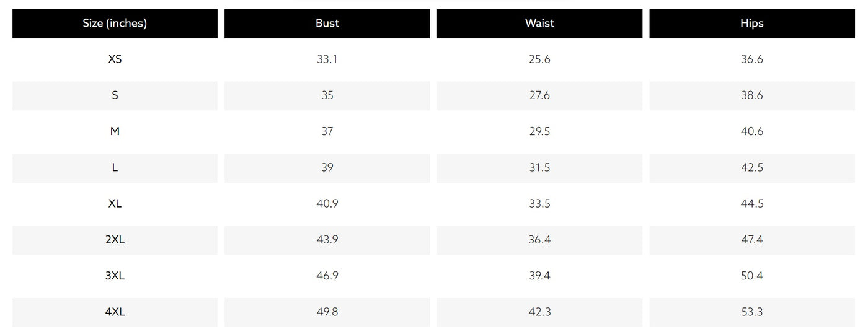Image resolution: width=868 pixels, height=329 pixels.
Task: Select the L size row label
Action: pyautogui.click(x=115, y=167)
